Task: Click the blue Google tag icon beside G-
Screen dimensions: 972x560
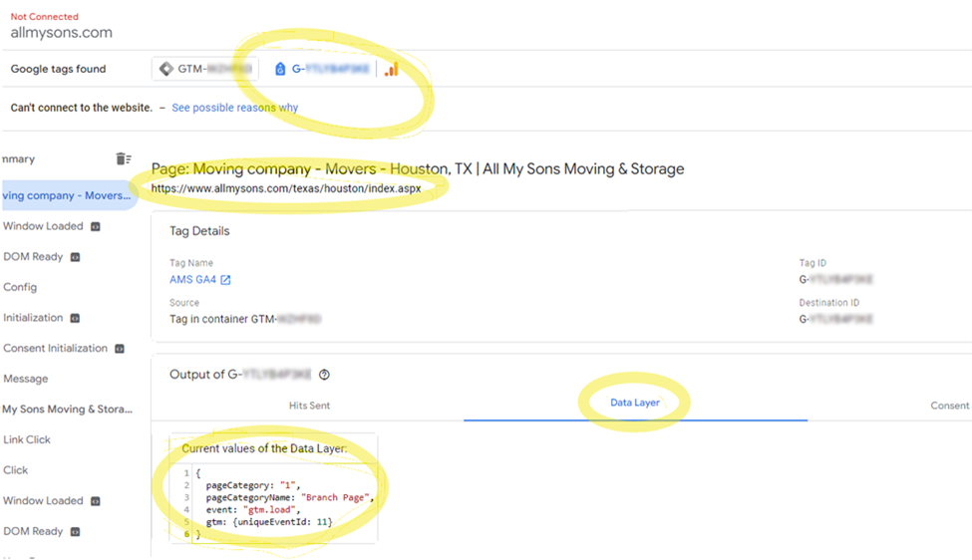Action: 280,69
